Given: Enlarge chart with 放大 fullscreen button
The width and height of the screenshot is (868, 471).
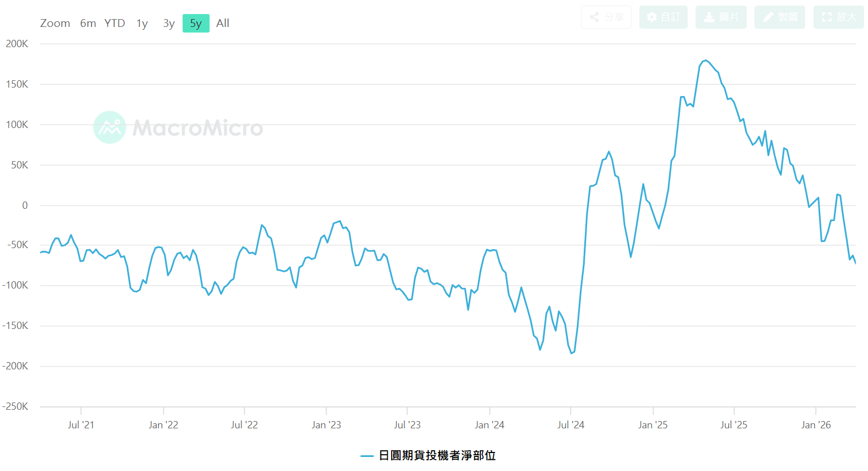Looking at the screenshot, I should click(x=839, y=17).
